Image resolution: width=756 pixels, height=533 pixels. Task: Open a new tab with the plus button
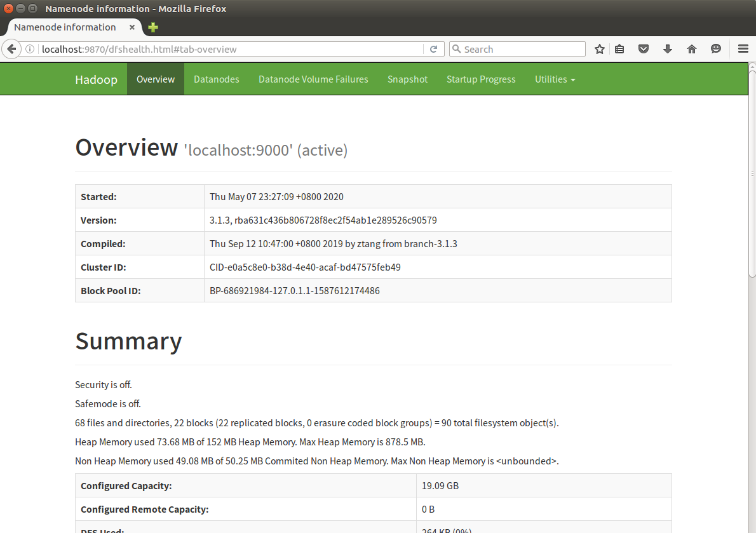pyautogui.click(x=152, y=27)
